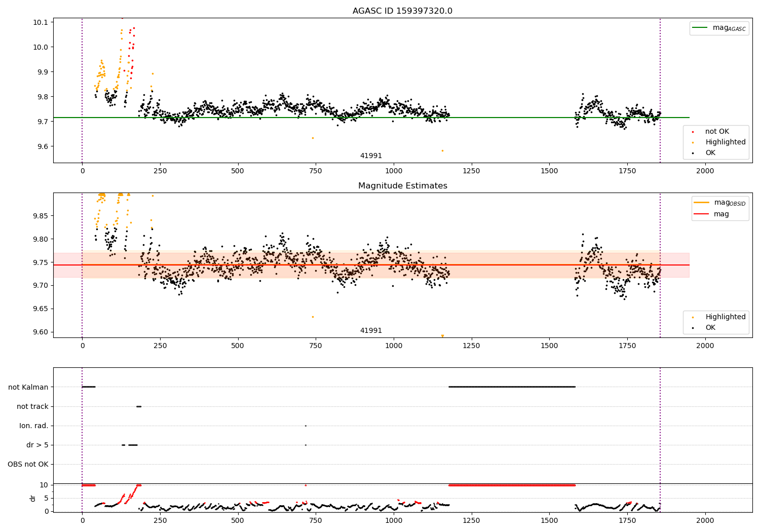760x532 pixels.
Task: Click the '1750' x-axis tick in bottom plot
Action: [627, 520]
